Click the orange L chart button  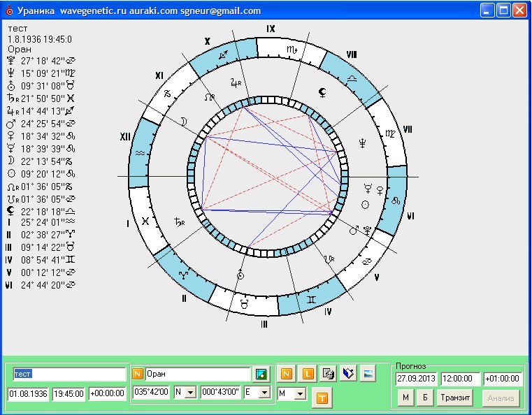point(307,374)
